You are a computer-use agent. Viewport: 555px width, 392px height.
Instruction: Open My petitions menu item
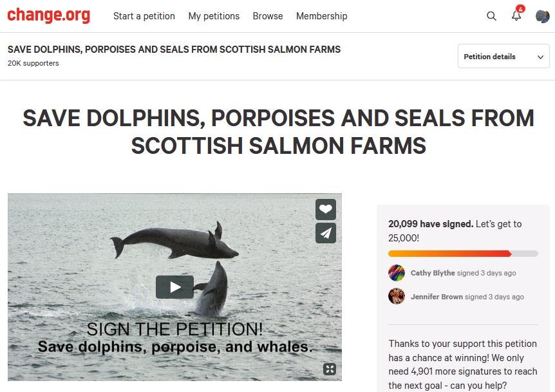[x=214, y=16]
